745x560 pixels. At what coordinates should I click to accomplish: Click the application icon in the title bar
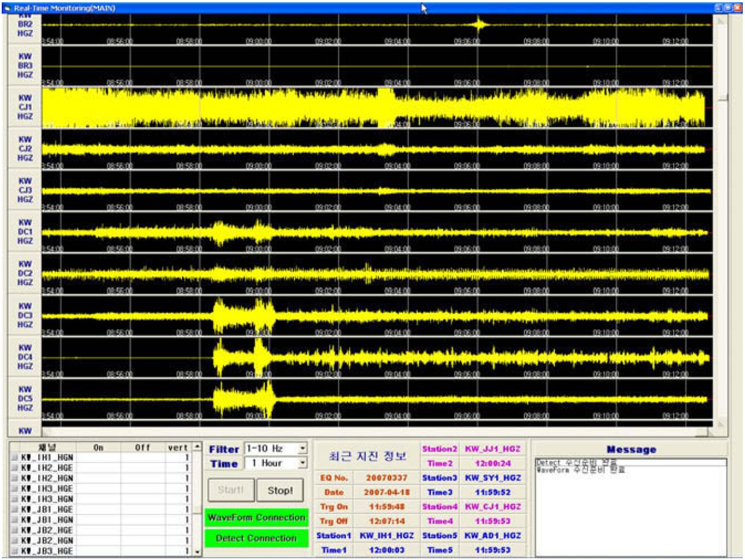click(x=7, y=8)
